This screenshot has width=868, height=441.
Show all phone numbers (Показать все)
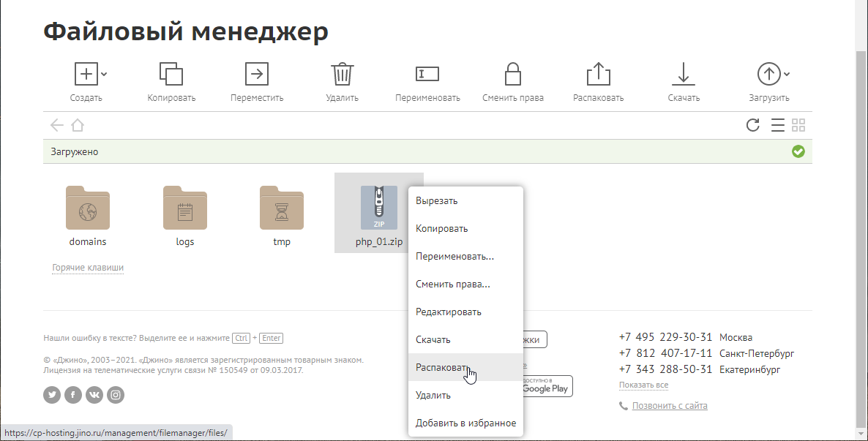click(x=643, y=385)
